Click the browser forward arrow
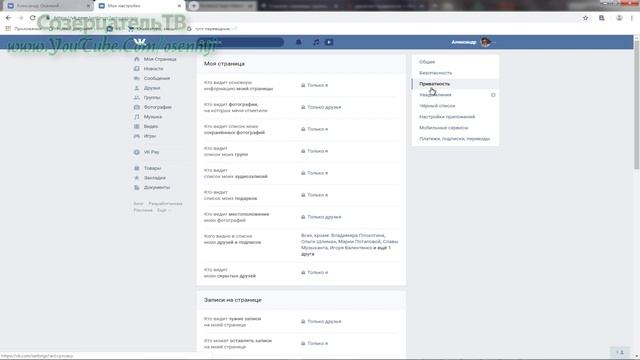This screenshot has width=640, height=360. [21, 18]
